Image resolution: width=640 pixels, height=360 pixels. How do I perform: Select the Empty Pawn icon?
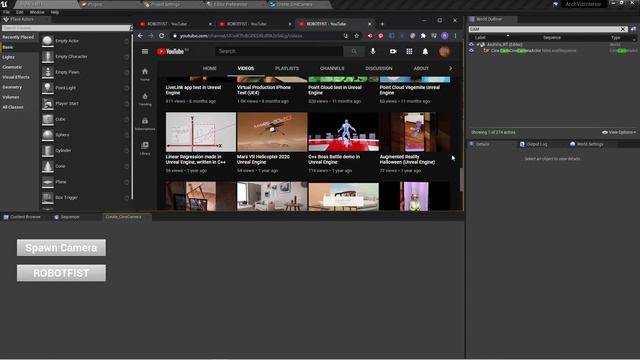pyautogui.click(x=48, y=72)
